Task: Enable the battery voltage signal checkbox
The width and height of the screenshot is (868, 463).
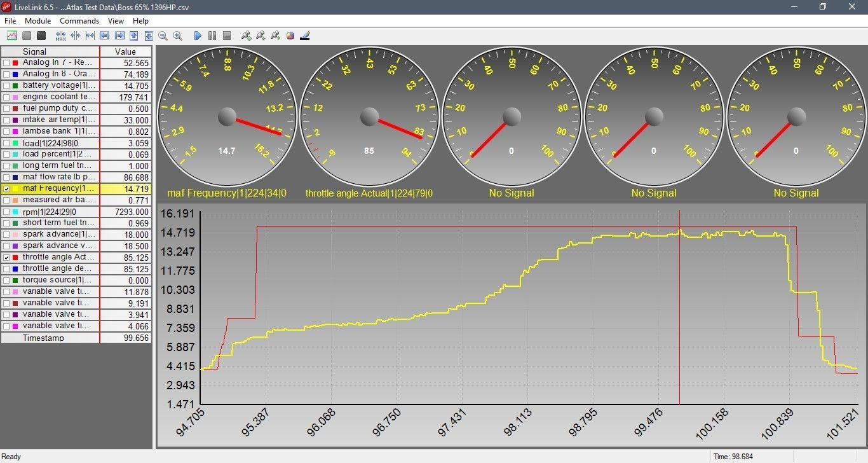Action: (x=6, y=86)
